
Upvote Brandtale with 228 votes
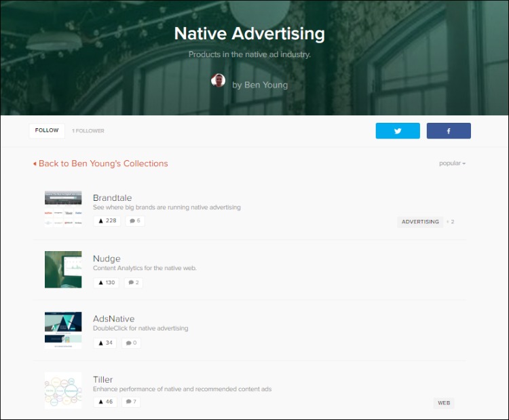click(107, 221)
